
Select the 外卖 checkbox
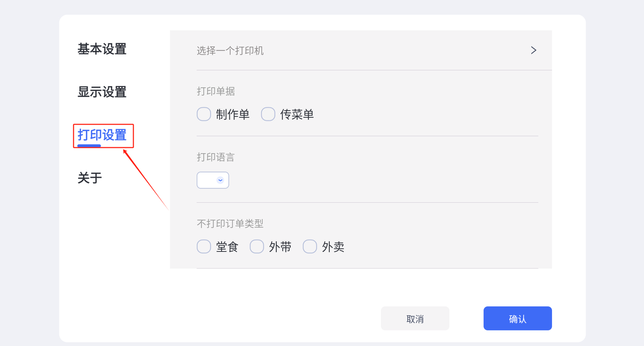click(x=310, y=246)
